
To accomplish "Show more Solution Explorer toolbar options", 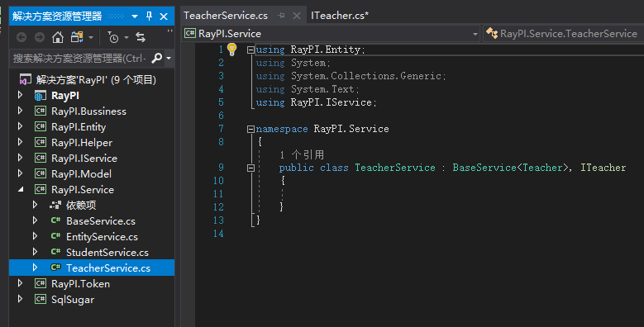I will [x=169, y=31].
